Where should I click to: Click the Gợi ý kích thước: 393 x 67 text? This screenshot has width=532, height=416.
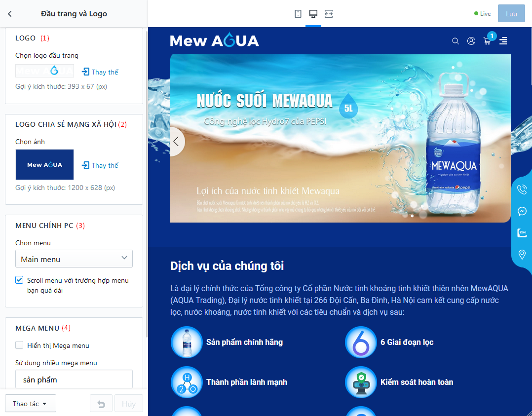[61, 86]
